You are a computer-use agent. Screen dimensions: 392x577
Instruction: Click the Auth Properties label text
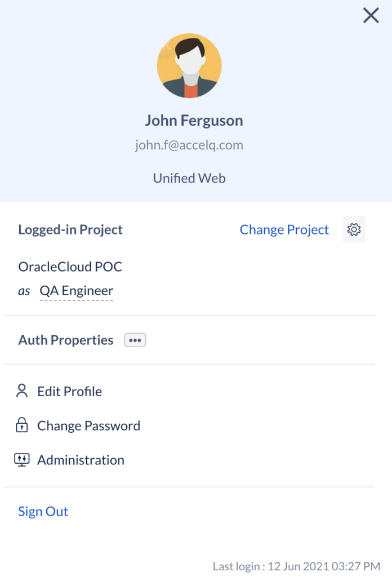coord(66,340)
